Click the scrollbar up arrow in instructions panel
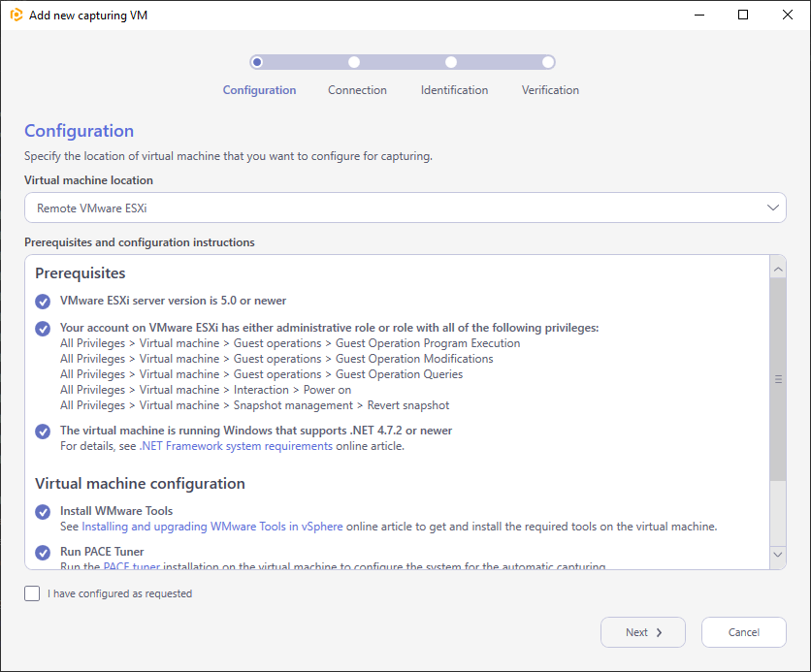This screenshot has height=672, width=811. click(778, 270)
